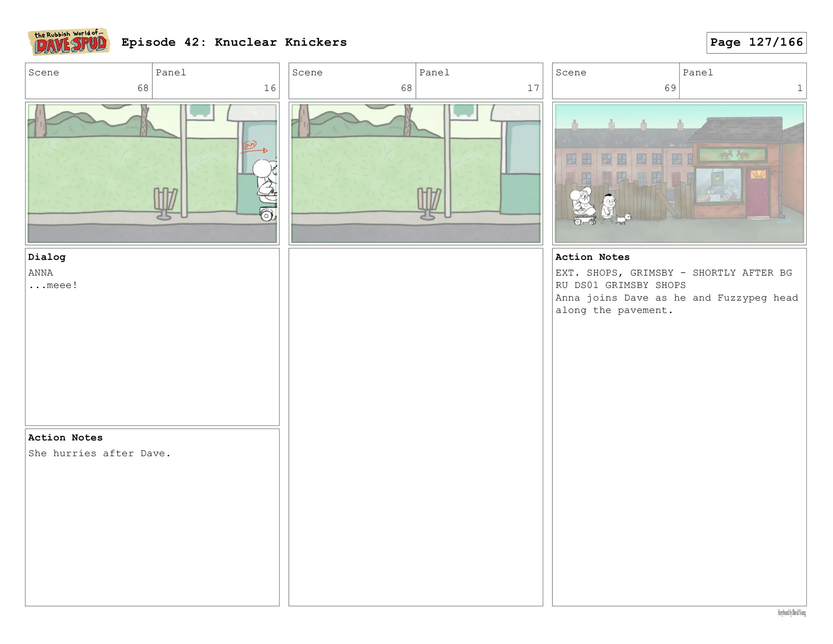Click the 'She hurries after Dave.' note
This screenshot has width=833, height=644.
[99, 453]
